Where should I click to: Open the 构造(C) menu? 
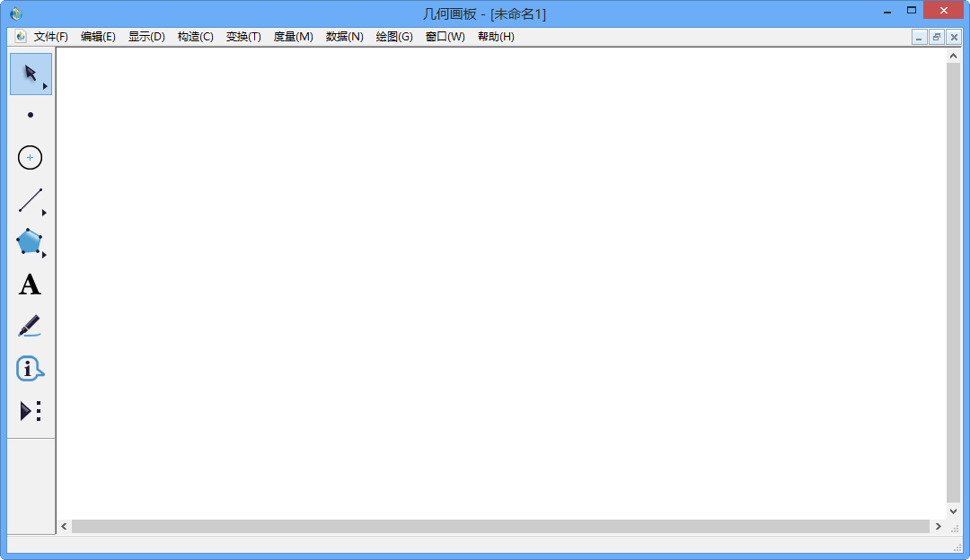[195, 37]
